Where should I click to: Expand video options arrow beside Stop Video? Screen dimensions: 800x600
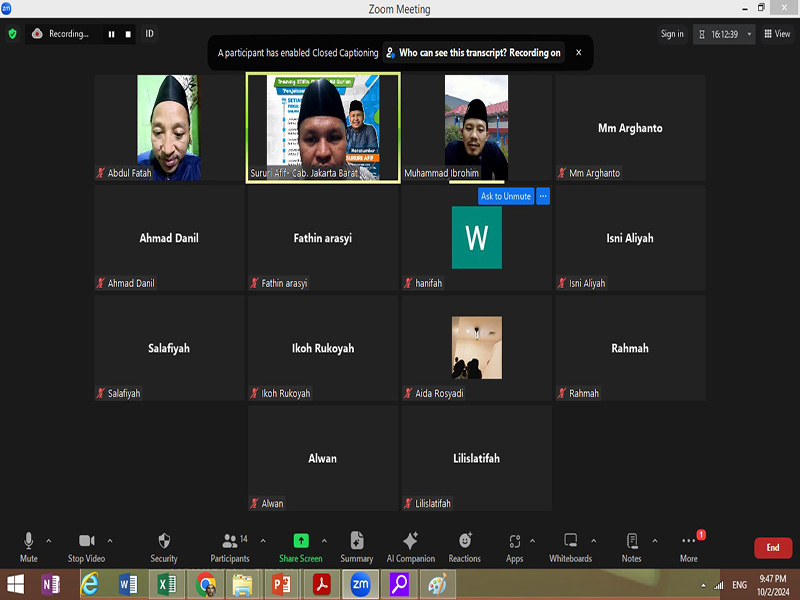[110, 540]
